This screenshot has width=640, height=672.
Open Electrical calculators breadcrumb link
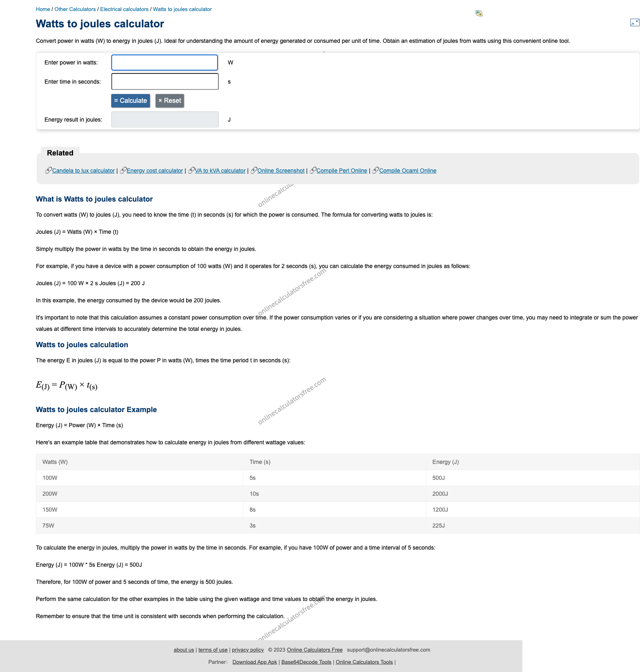click(x=124, y=9)
